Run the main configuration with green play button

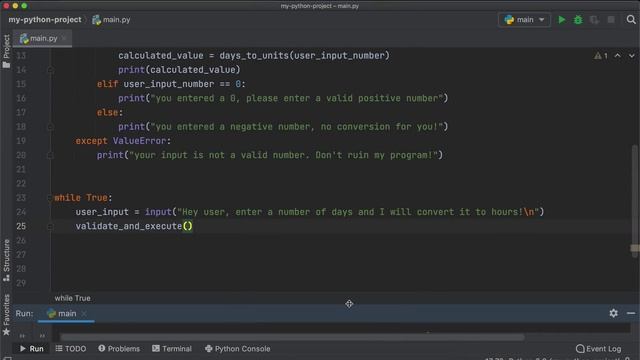[562, 20]
